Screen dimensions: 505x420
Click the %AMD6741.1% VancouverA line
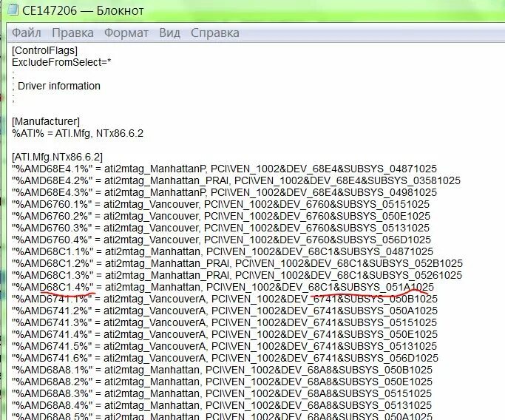pyautogui.click(x=225, y=299)
